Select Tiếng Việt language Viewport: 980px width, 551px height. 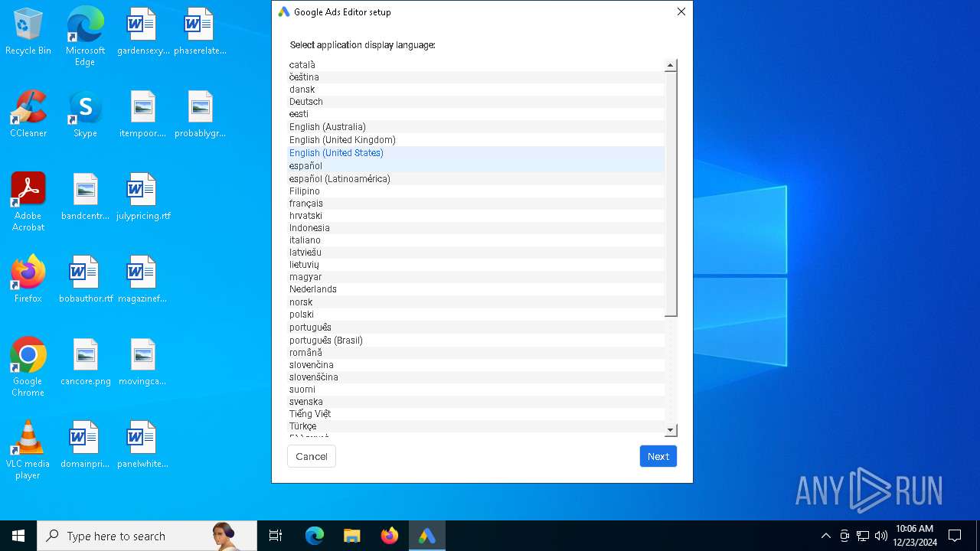[476, 414]
